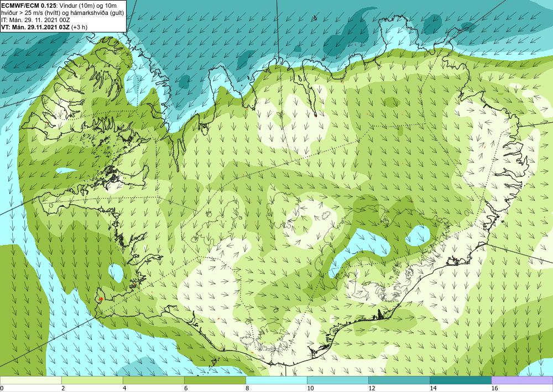This screenshot has height=392, width=553.
Task: Click the pale yellow 0–2 m/s legend swatch
Action: [x=30, y=380]
